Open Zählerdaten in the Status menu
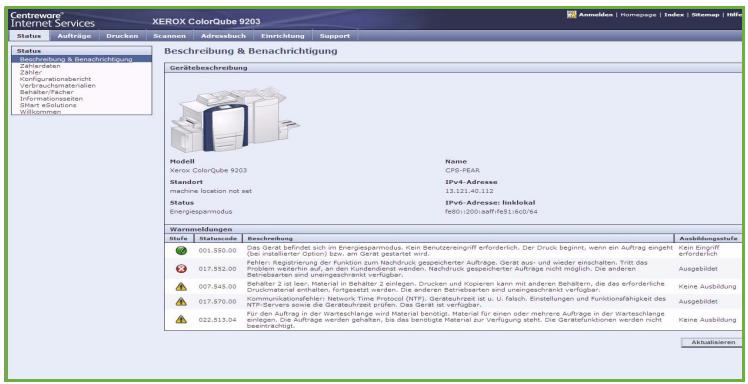The width and height of the screenshot is (748, 384). (40, 66)
